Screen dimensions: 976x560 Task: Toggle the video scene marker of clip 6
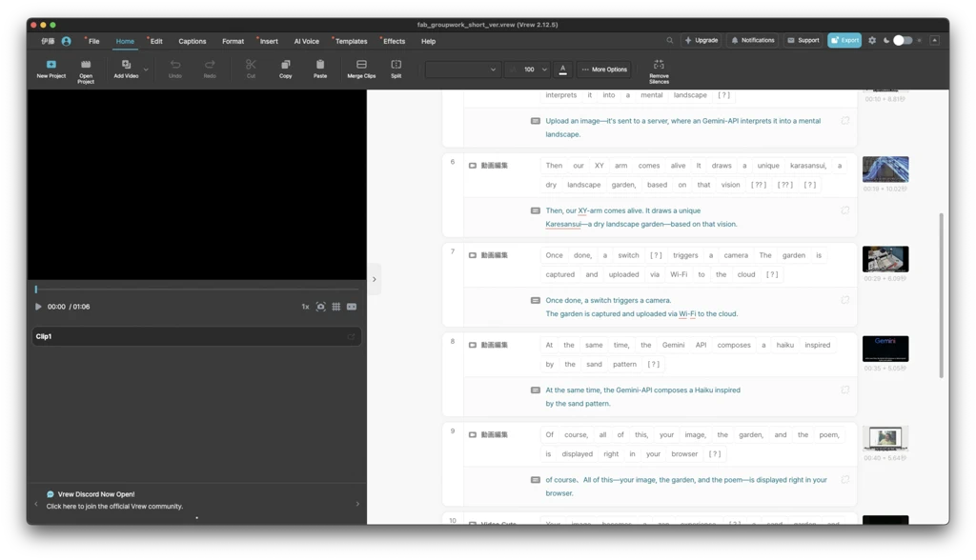pyautogui.click(x=473, y=166)
